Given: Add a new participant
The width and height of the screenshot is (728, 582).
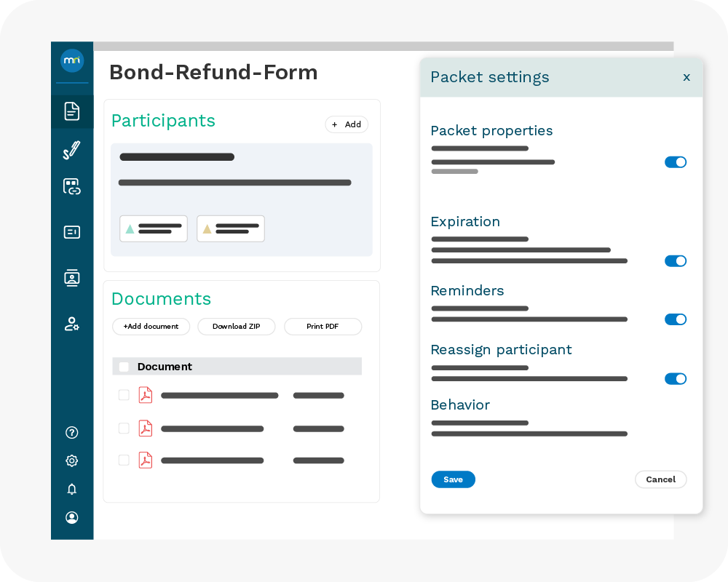Looking at the screenshot, I should pos(347,124).
